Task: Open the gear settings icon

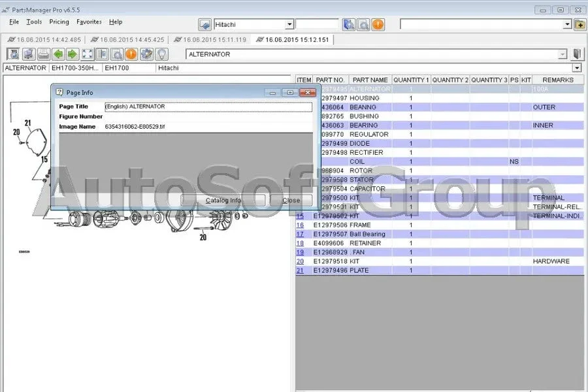Action: point(146,54)
